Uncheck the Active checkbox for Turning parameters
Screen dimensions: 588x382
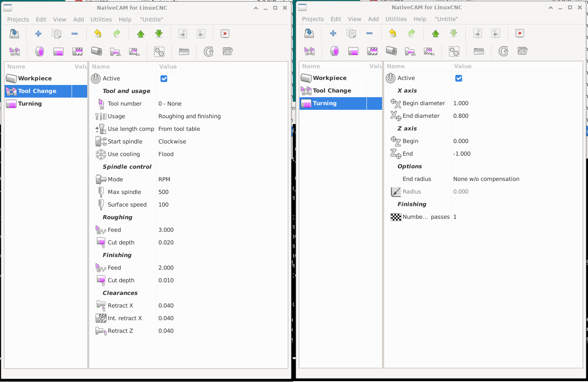(459, 78)
